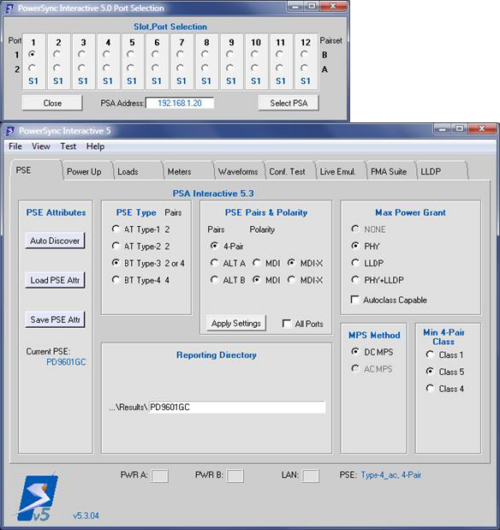Click the LAN status indicator box
500x530 pixels.
click(310, 476)
